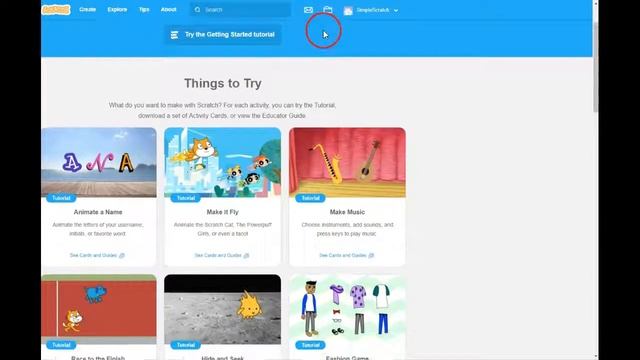
Task: Click the Make Music description text
Action: click(347, 229)
